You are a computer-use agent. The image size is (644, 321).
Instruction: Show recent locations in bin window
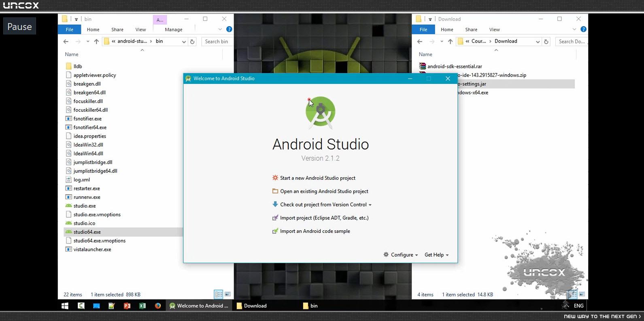87,42
